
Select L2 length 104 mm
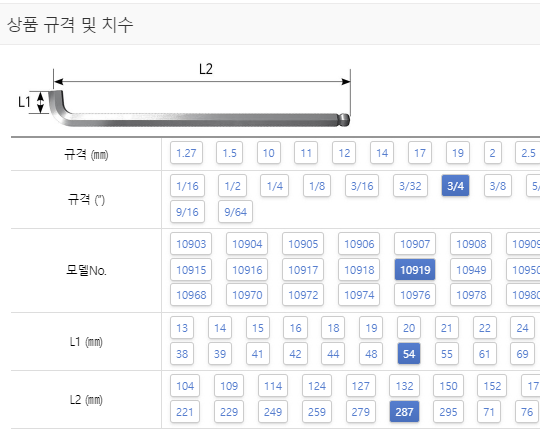185,386
